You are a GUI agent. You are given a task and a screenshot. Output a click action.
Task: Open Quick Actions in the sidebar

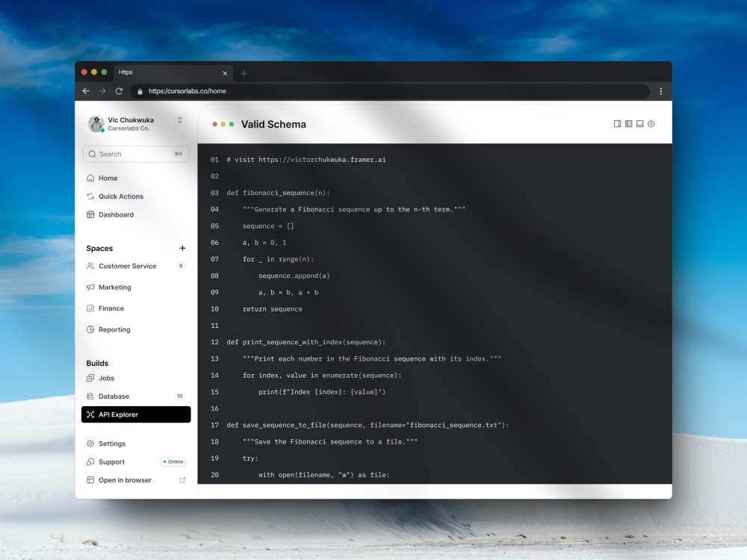(x=120, y=196)
